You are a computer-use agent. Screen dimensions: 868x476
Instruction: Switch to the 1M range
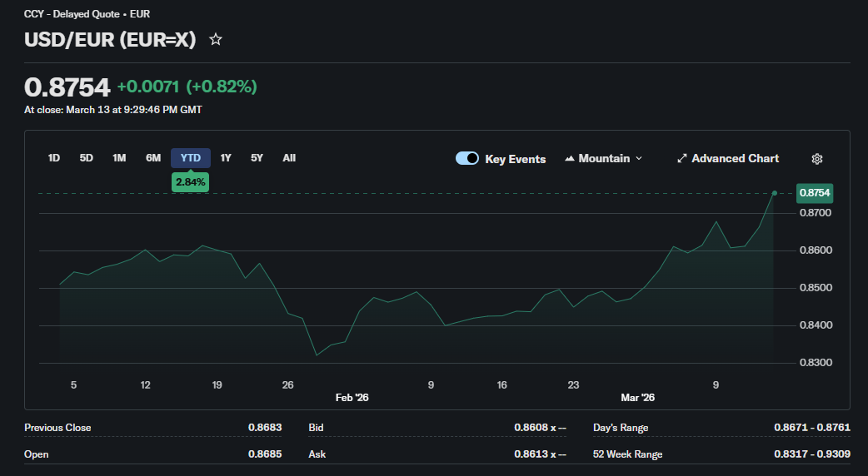[x=119, y=158]
